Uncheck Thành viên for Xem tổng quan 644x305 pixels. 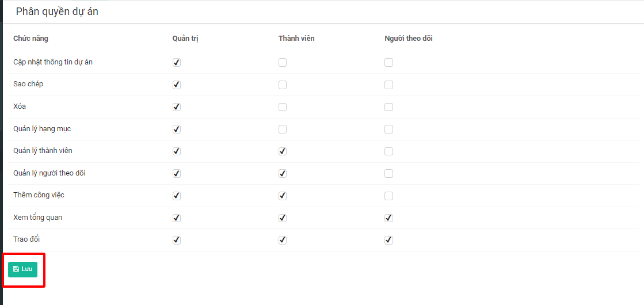pyautogui.click(x=283, y=218)
